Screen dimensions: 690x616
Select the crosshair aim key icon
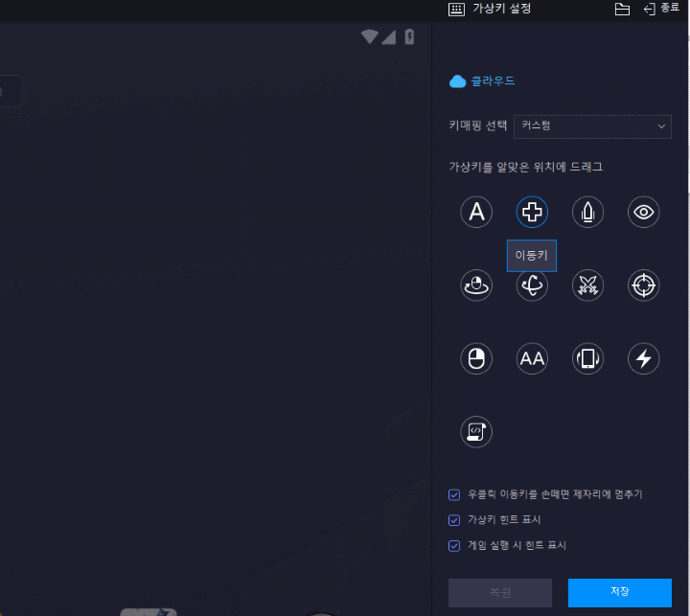click(643, 285)
